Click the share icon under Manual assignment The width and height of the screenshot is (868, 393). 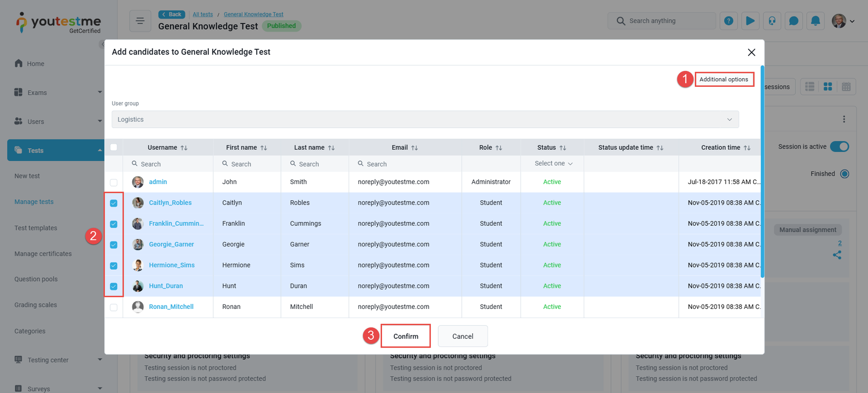(837, 255)
